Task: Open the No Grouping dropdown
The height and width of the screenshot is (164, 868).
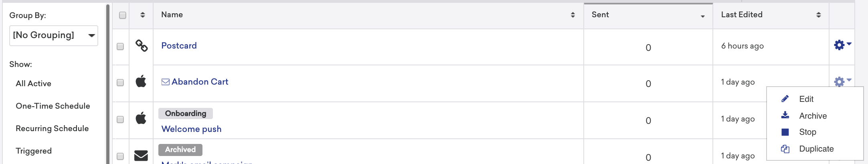Action: pos(54,35)
